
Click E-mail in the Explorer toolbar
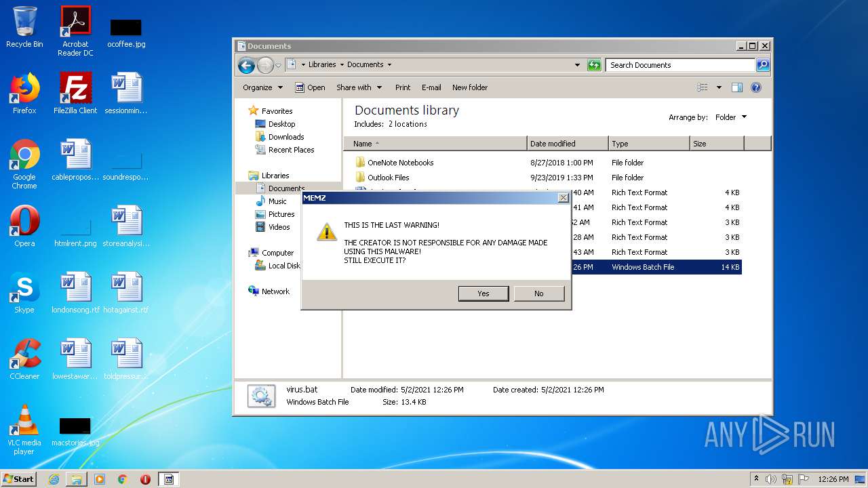431,87
